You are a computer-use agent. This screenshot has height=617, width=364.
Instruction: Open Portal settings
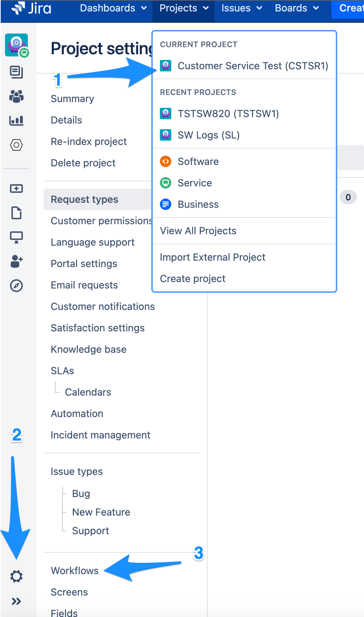tap(84, 264)
